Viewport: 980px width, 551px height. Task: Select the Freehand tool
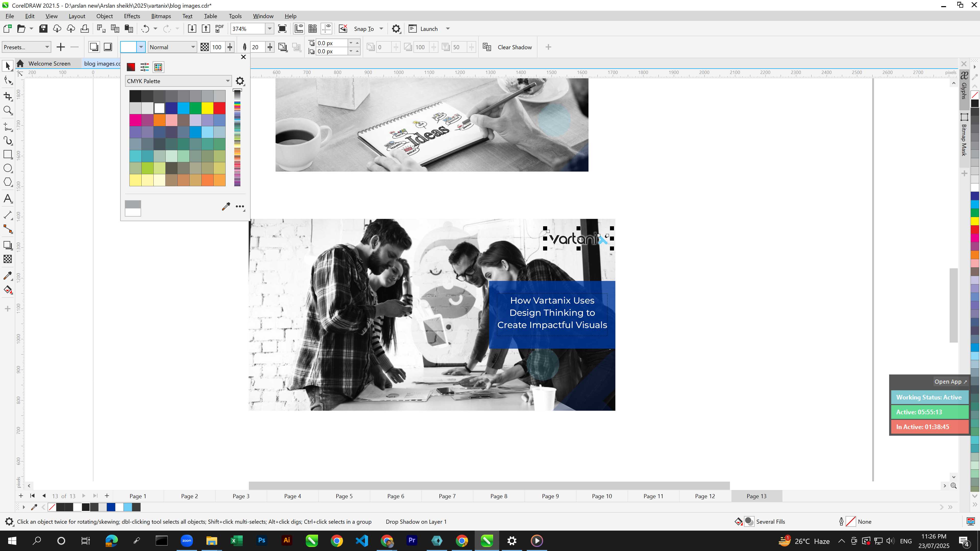pos(8,126)
